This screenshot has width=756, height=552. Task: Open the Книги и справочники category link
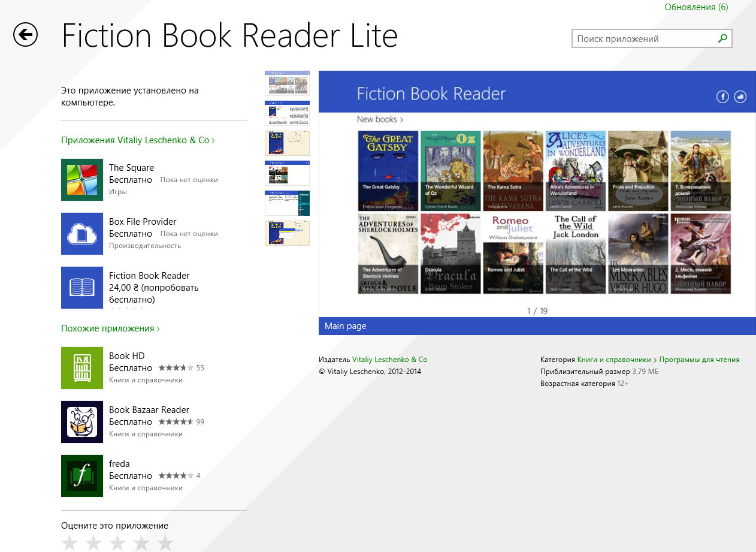click(614, 360)
